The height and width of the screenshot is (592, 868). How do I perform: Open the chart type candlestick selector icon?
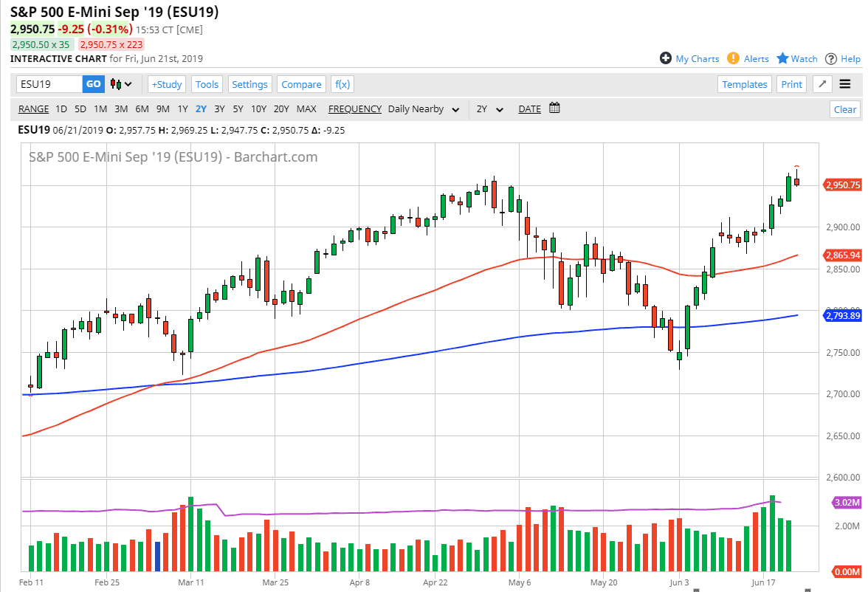[116, 83]
